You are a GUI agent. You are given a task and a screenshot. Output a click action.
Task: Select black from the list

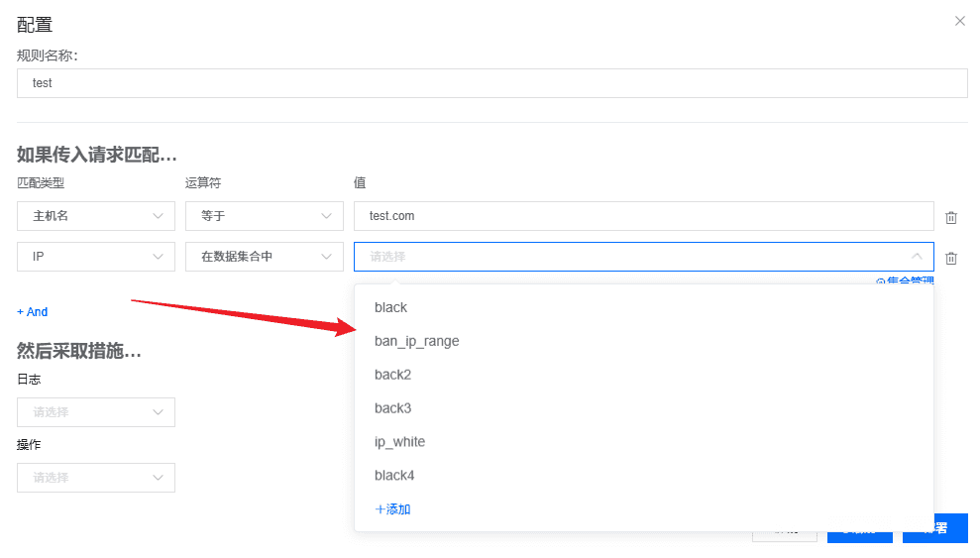(x=391, y=307)
